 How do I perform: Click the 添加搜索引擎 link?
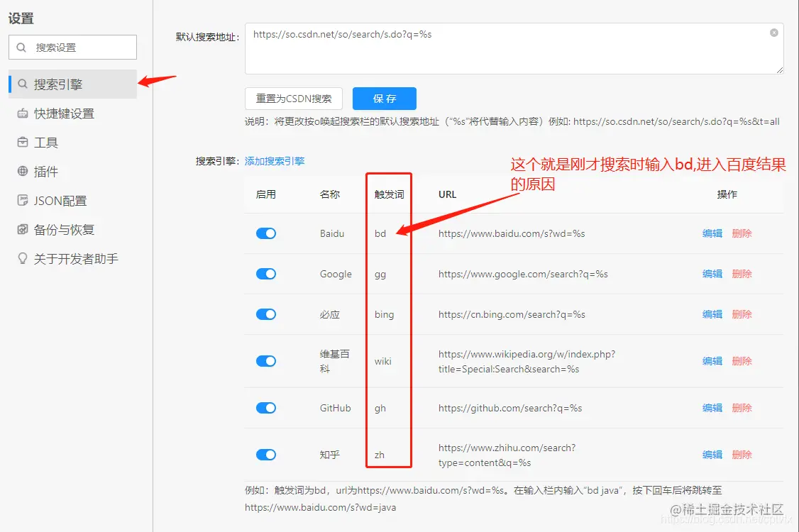(275, 161)
